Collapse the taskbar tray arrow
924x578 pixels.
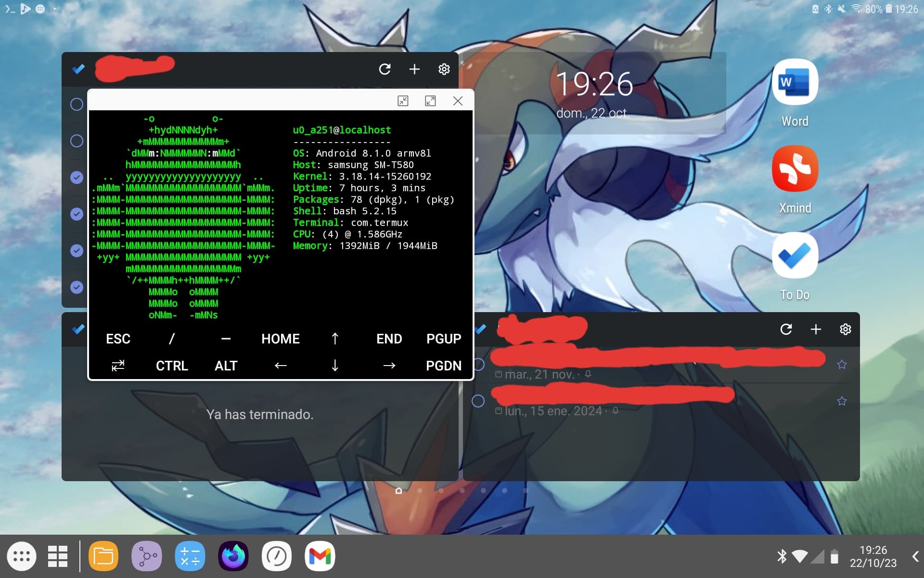(x=915, y=556)
